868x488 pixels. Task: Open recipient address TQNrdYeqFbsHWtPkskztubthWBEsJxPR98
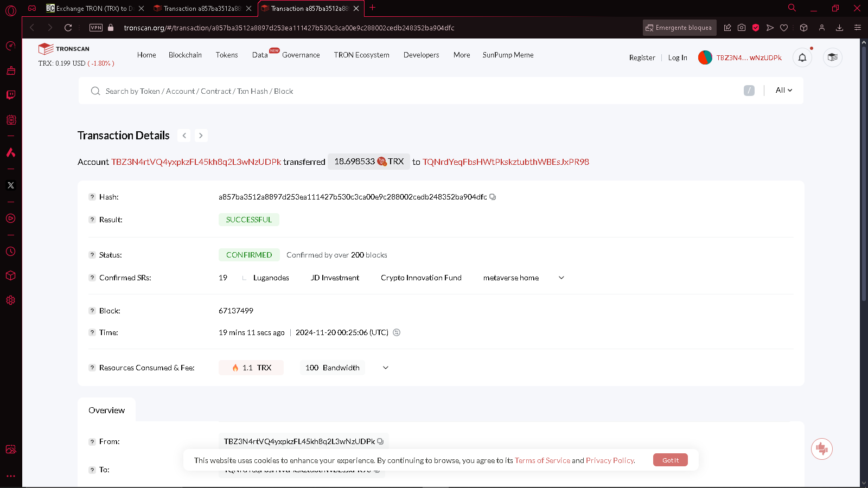(x=506, y=162)
